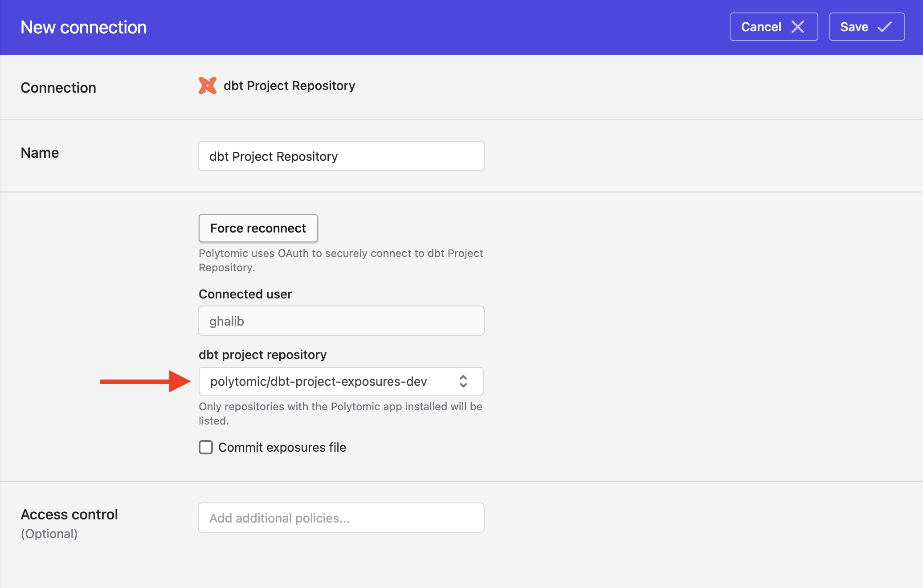Screen dimensions: 923x588
Task: Click the 'Commit exposures file' label text
Action: pyautogui.click(x=282, y=447)
